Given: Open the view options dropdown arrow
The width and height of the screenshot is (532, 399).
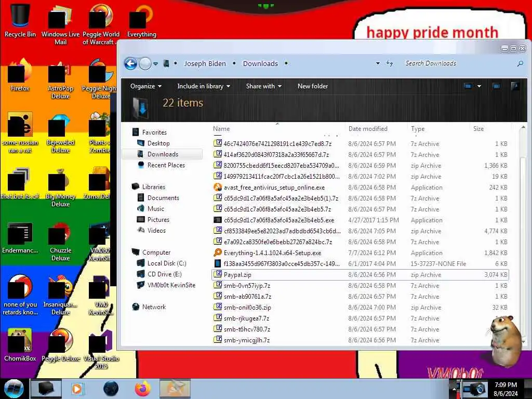Looking at the screenshot, I should [x=479, y=86].
